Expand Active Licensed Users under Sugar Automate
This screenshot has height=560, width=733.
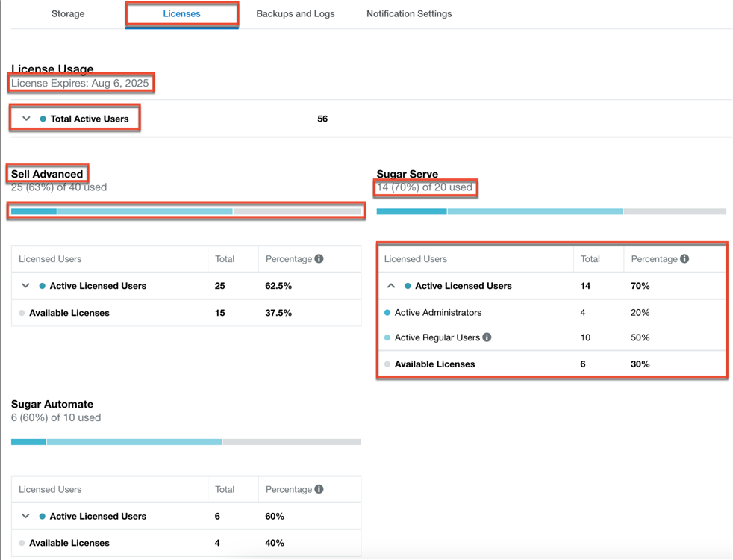26,517
